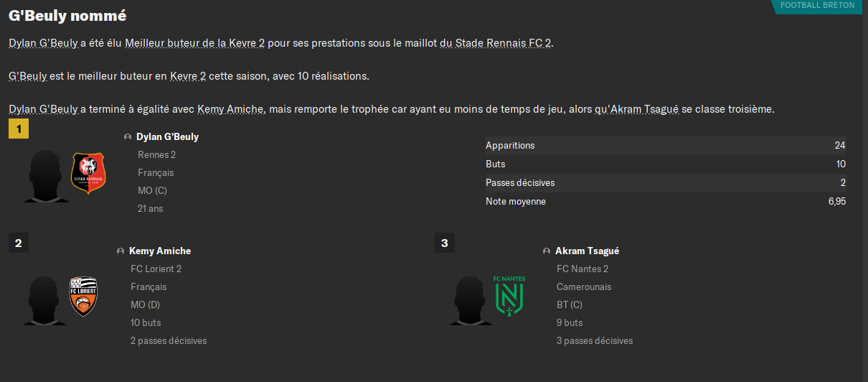Screen dimensions: 868x382
Task: Click the FC Nantes club logo
Action: (509, 296)
